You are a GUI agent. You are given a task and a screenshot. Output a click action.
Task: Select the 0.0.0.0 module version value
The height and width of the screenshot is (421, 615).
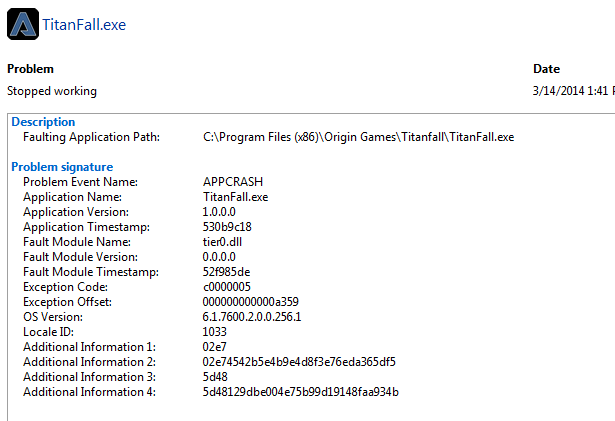[219, 257]
